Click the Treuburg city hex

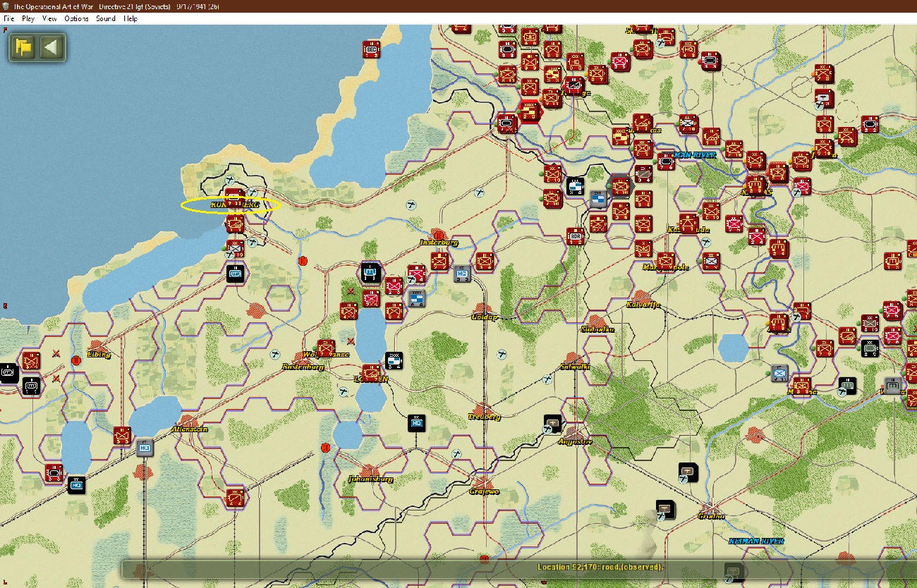[x=484, y=409]
